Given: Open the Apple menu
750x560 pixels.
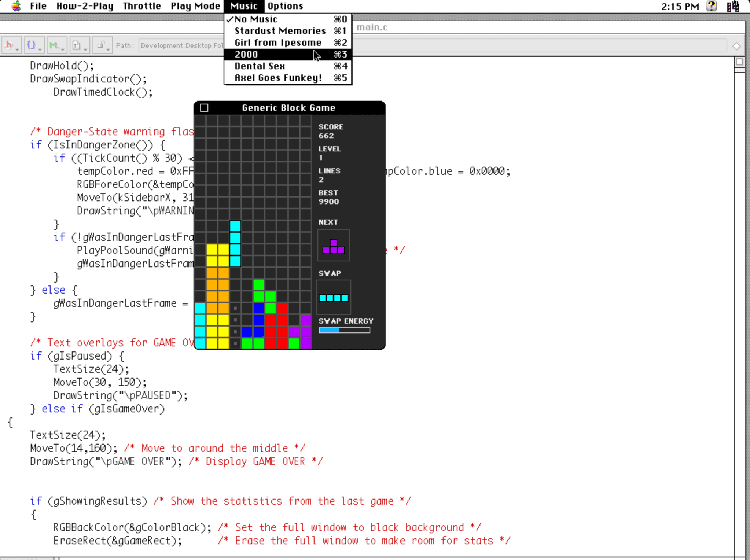Looking at the screenshot, I should 16,6.
